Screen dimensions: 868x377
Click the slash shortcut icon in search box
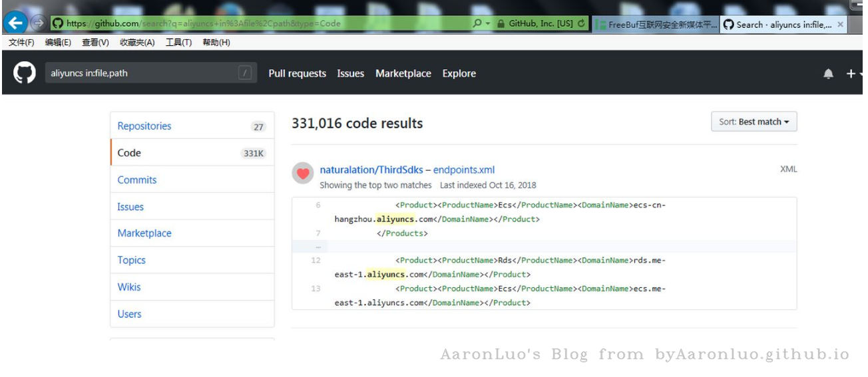click(x=245, y=73)
